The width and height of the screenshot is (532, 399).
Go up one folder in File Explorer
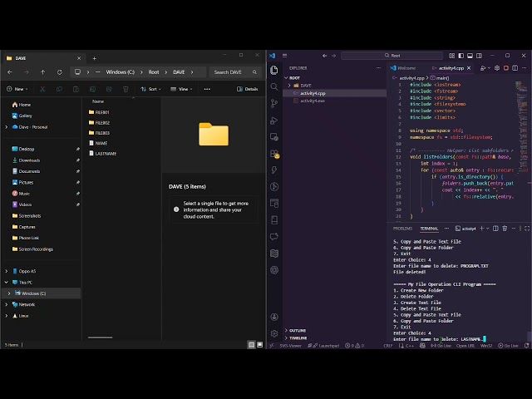42,72
